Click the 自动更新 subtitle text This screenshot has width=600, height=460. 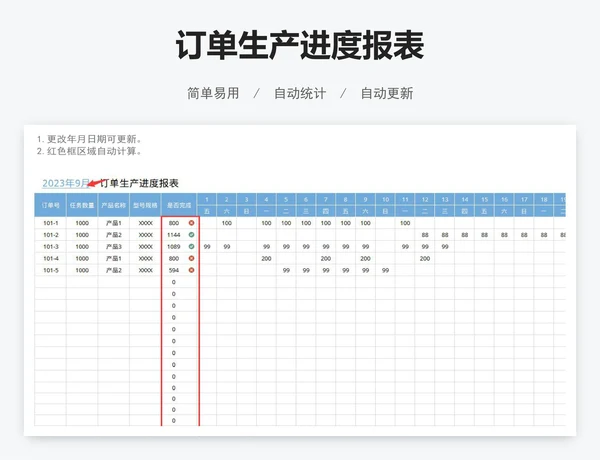click(x=387, y=93)
